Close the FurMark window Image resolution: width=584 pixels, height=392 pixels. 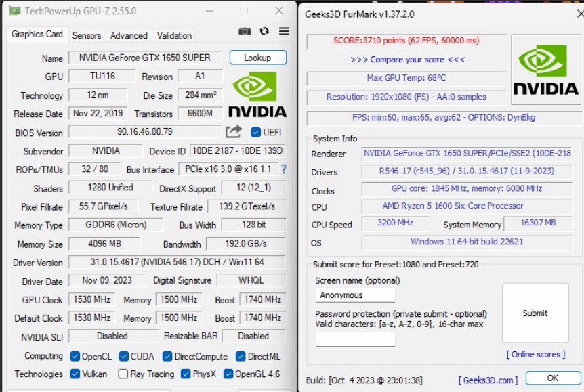coord(580,14)
